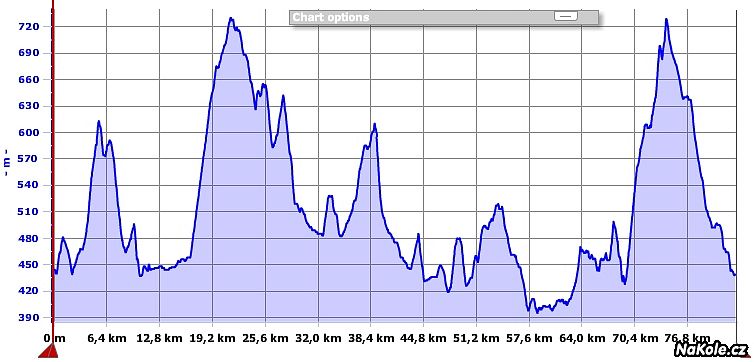Expand the Chart options panel toggle button
Image resolution: width=754 pixels, height=362 pixels.
[x=566, y=16]
